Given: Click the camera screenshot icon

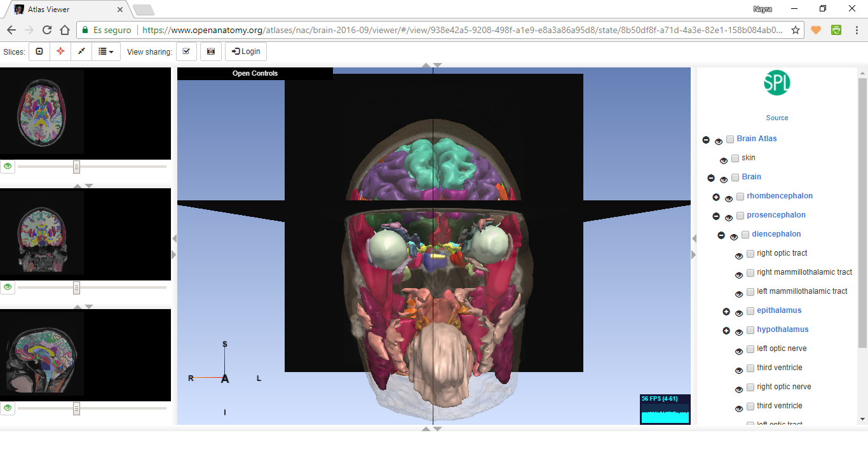Looking at the screenshot, I should [211, 52].
